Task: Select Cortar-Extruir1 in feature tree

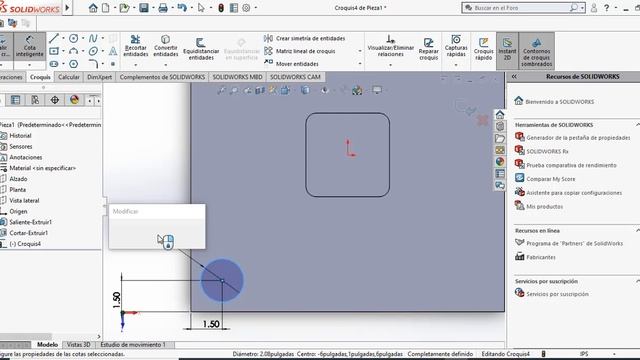Action: click(29, 233)
